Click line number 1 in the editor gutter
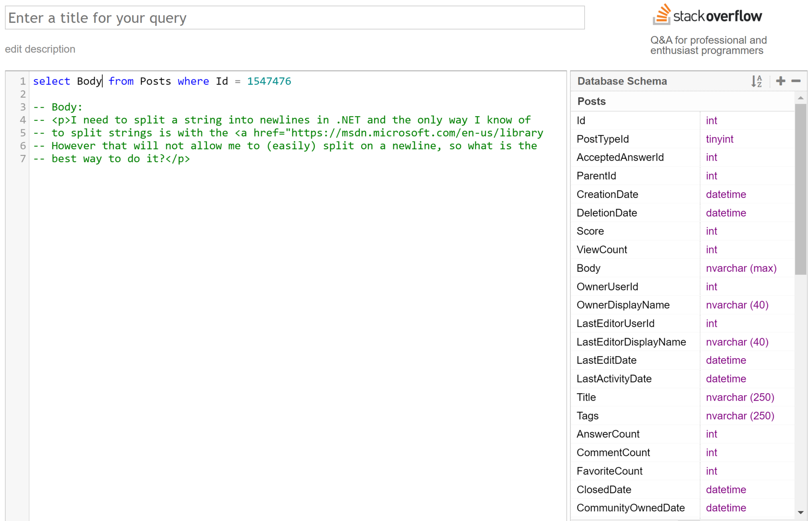 [x=23, y=81]
